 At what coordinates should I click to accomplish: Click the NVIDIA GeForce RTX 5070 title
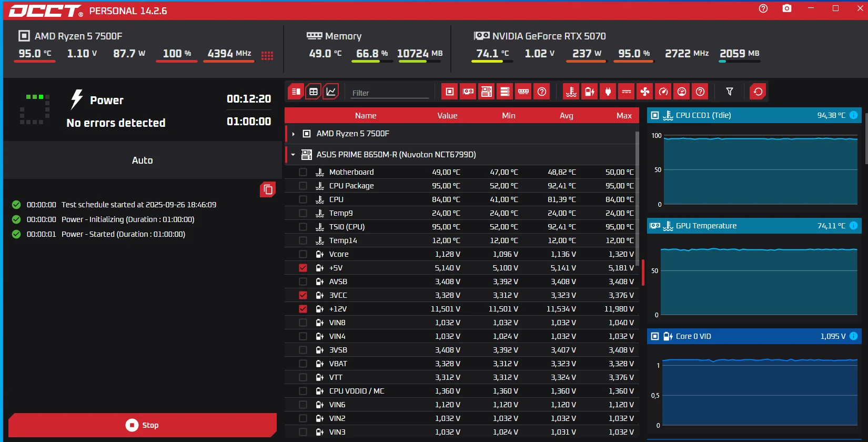pyautogui.click(x=549, y=36)
